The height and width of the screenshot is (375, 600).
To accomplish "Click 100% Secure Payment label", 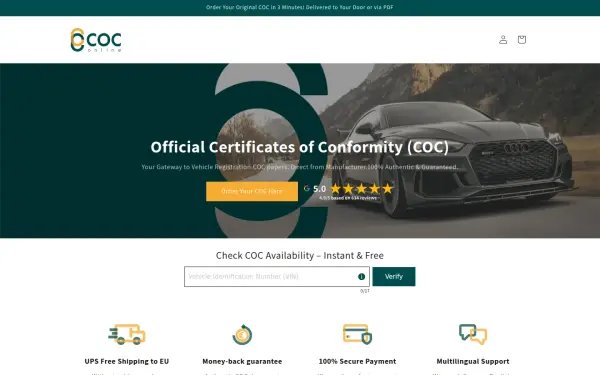I will tap(357, 362).
